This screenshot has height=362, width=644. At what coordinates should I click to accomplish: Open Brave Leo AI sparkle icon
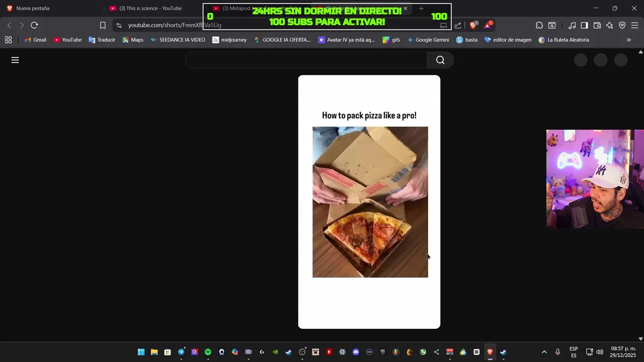[x=609, y=25]
